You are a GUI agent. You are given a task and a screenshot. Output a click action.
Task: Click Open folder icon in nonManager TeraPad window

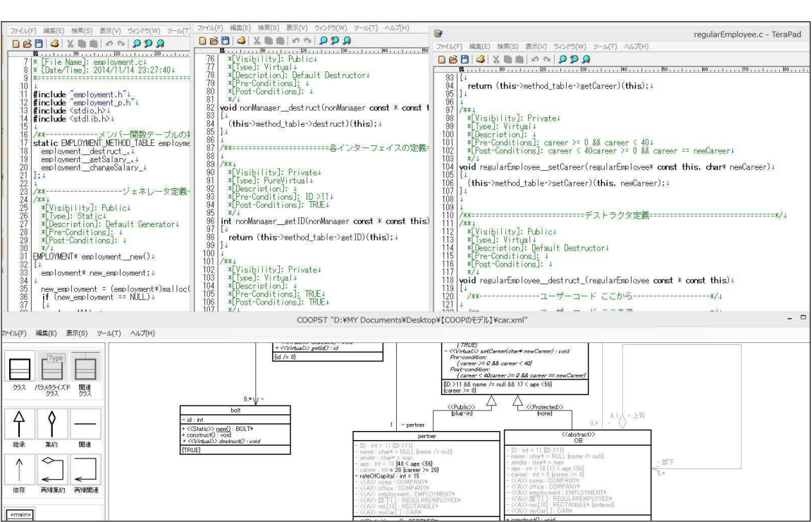(x=214, y=40)
